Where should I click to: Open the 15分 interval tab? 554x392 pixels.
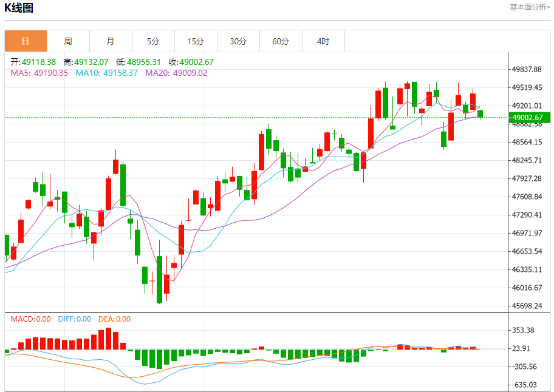[196, 41]
